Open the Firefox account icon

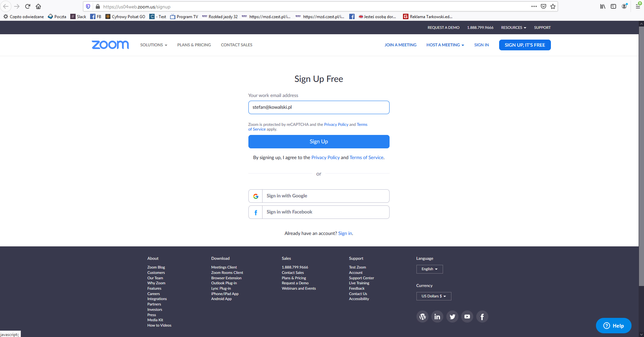[625, 6]
